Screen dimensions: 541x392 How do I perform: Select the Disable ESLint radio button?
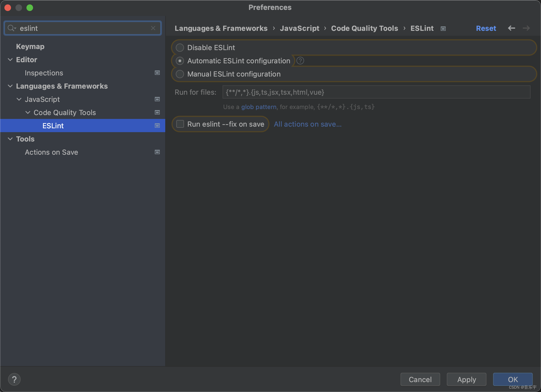(x=179, y=47)
